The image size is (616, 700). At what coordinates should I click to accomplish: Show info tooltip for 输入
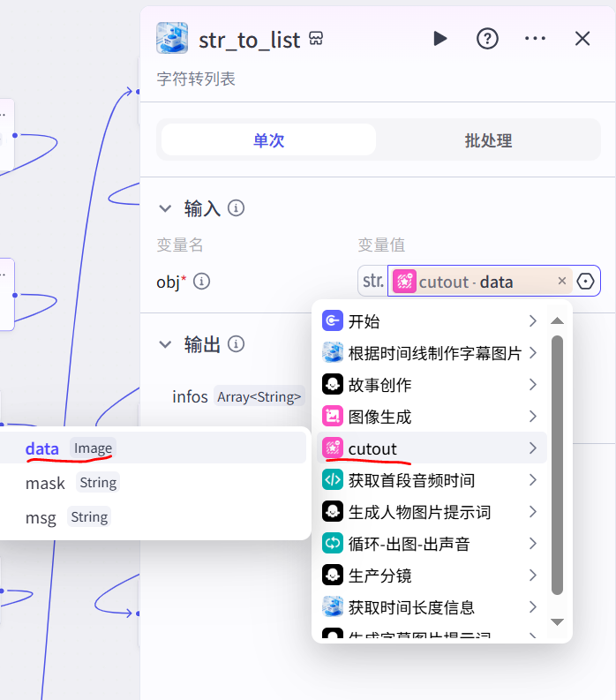(237, 208)
